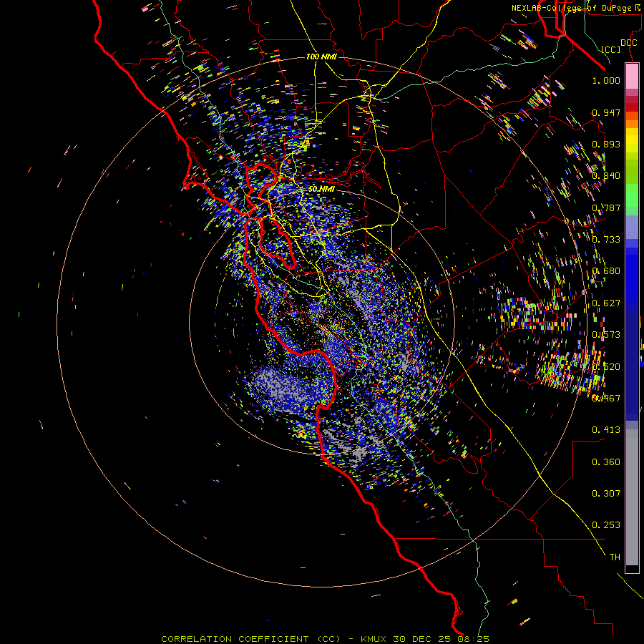Select the 0.253 legend value

click(606, 525)
